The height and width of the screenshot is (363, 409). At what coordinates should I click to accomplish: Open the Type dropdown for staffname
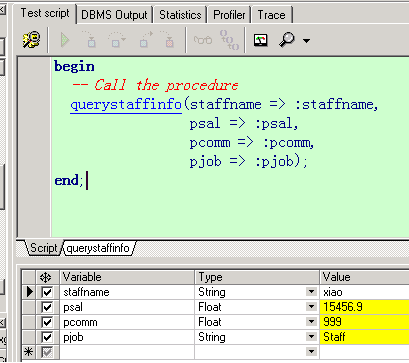click(x=311, y=292)
